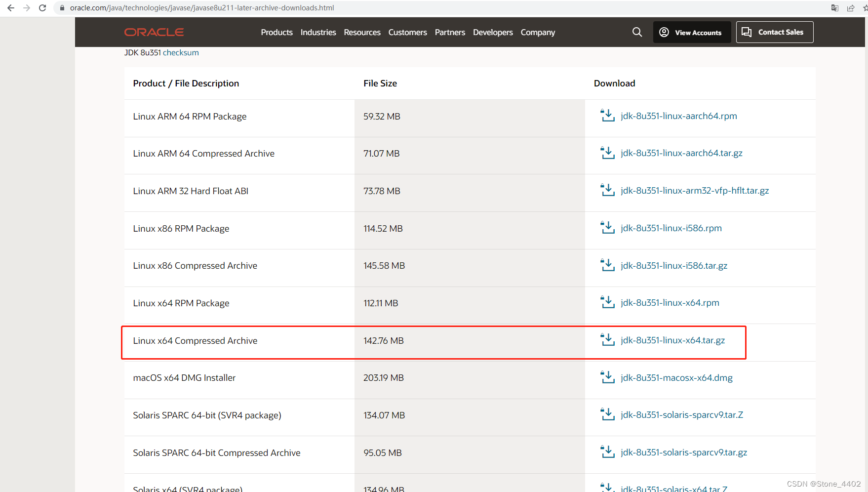Viewport: 868px width, 492px height.
Task: Download jdk-8u351-linux-i586.rpm link
Action: click(x=671, y=228)
